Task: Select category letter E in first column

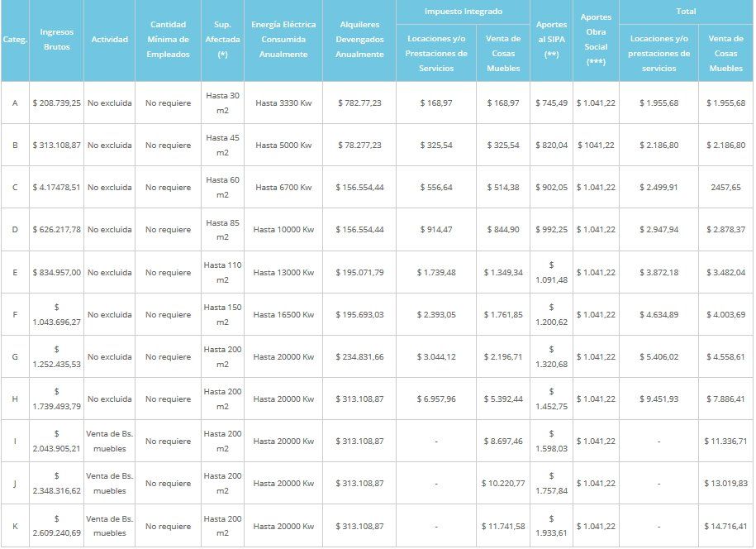Action: click(x=15, y=272)
